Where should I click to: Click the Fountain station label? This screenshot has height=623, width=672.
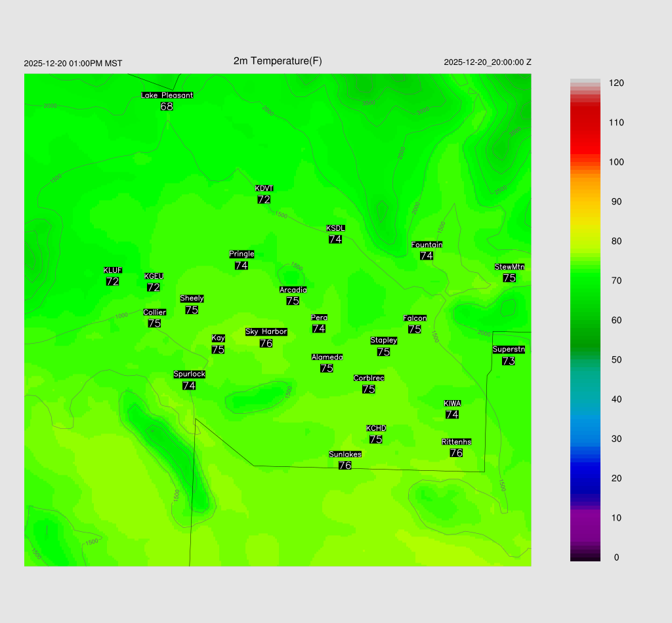(x=427, y=245)
